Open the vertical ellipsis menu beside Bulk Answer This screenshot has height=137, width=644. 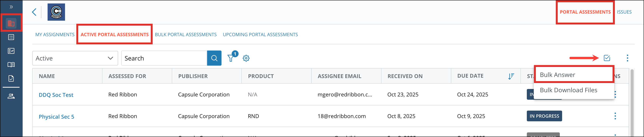(628, 58)
